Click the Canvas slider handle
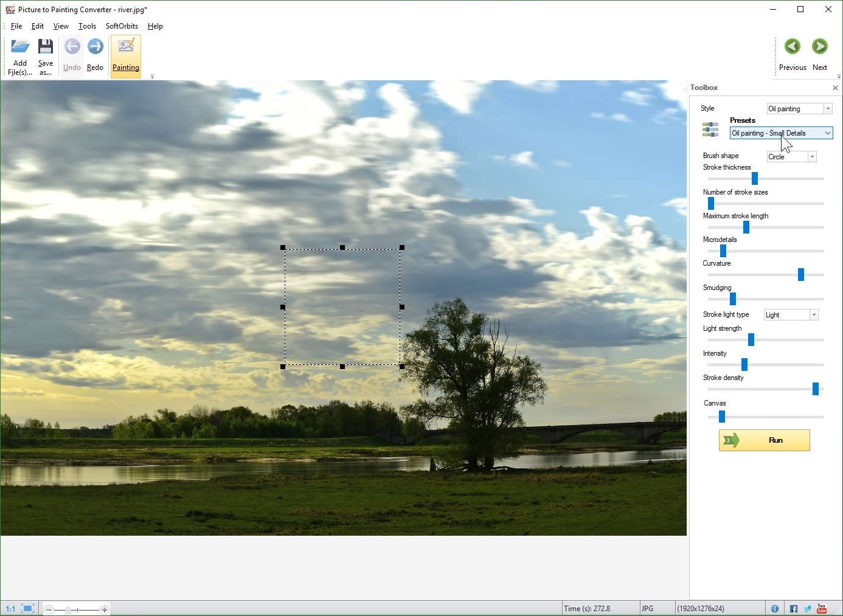The height and width of the screenshot is (616, 843). pyautogui.click(x=722, y=417)
